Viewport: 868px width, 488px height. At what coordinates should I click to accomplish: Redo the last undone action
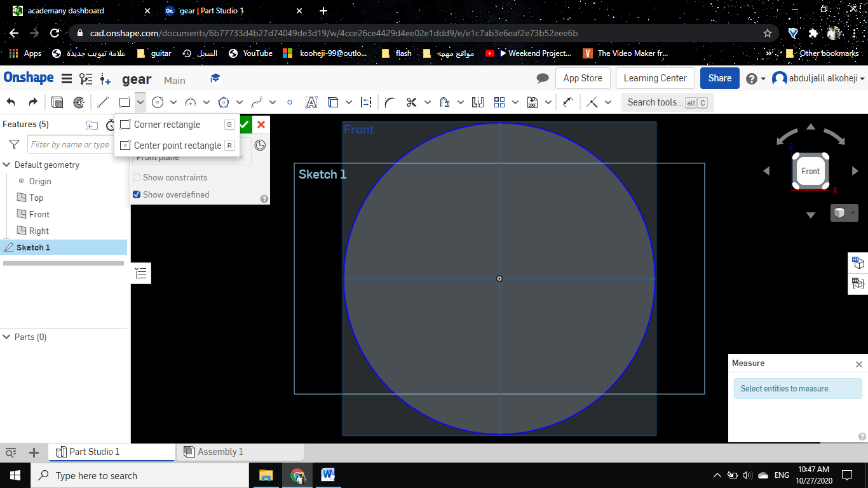point(33,102)
